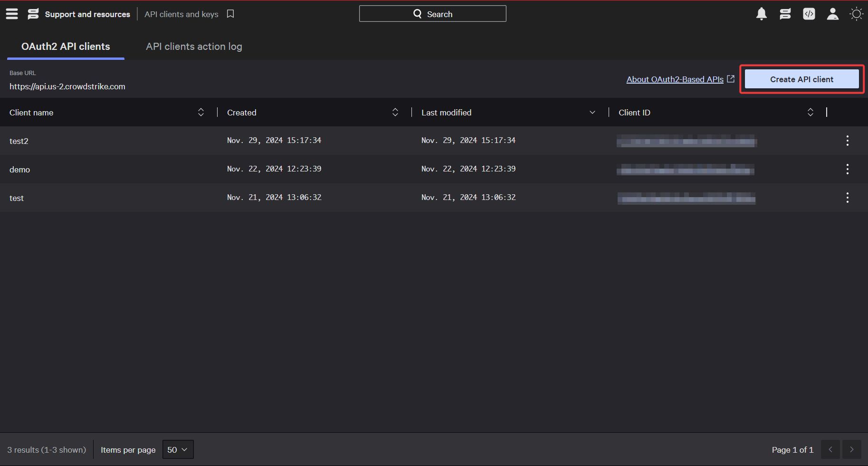Click created date Nov. 29, 2024 15:17:34
868x466 pixels.
point(274,140)
